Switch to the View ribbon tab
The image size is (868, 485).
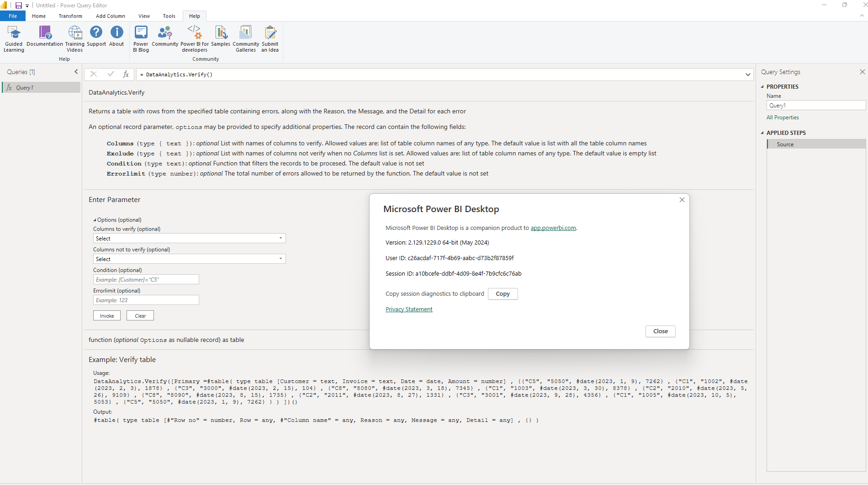coord(144,16)
